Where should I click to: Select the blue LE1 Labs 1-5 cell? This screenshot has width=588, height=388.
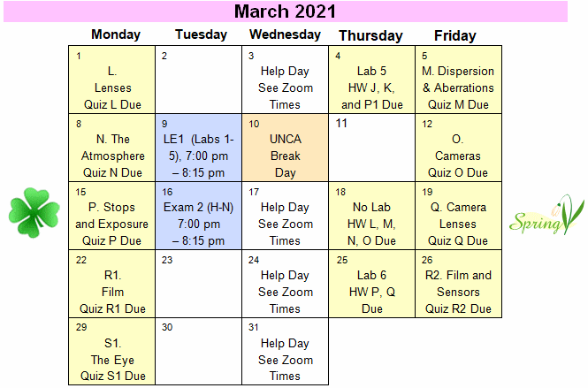click(x=198, y=148)
